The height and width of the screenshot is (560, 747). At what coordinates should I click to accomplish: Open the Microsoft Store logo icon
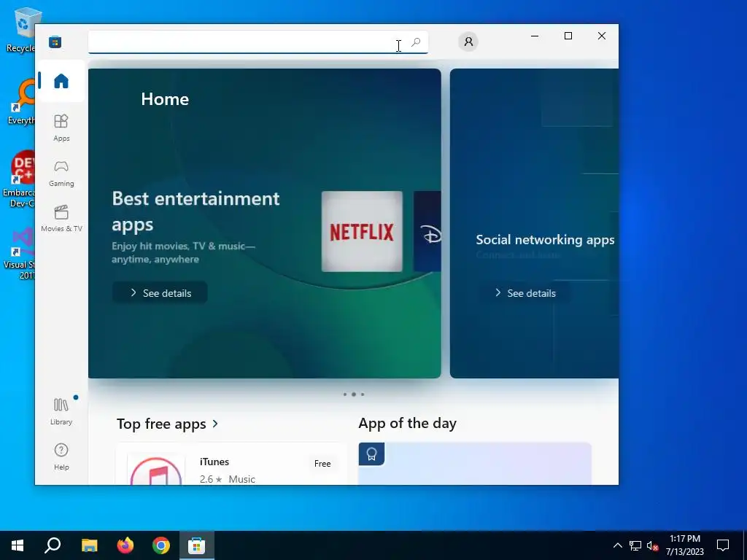(55, 42)
